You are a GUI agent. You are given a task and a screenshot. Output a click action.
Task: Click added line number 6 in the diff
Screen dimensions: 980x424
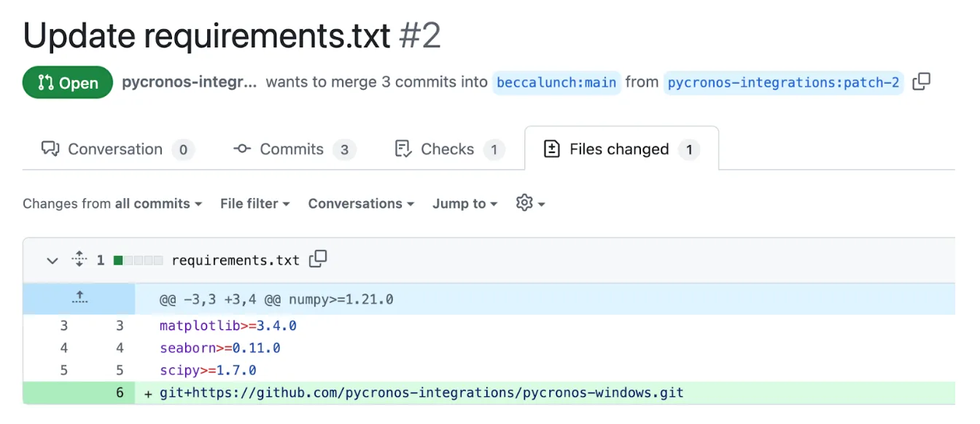pyautogui.click(x=120, y=393)
